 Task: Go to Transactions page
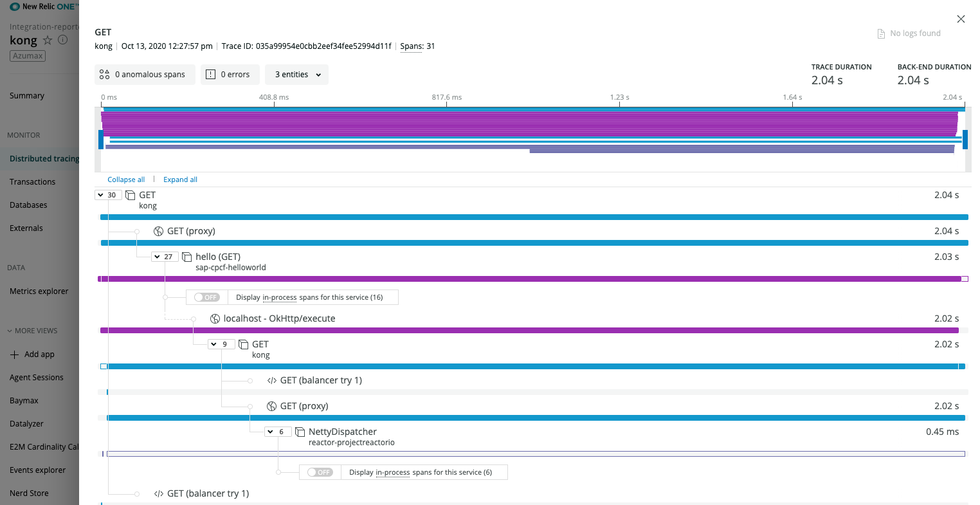click(x=33, y=182)
